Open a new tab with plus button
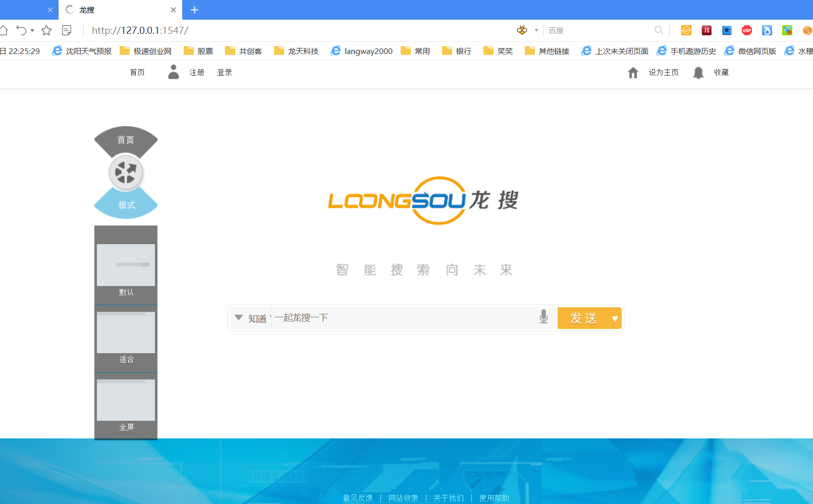Image resolution: width=813 pixels, height=504 pixels. [194, 10]
